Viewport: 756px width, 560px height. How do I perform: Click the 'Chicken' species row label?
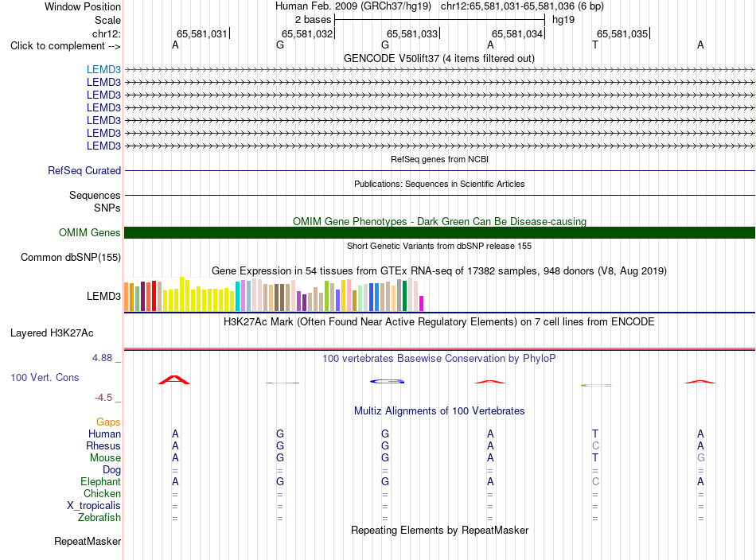click(102, 493)
